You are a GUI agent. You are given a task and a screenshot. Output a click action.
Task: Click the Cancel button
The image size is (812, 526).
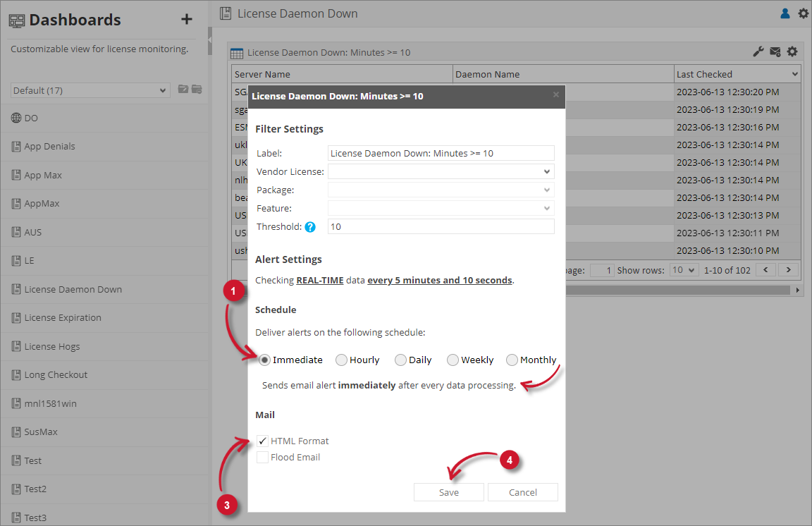tap(522, 492)
